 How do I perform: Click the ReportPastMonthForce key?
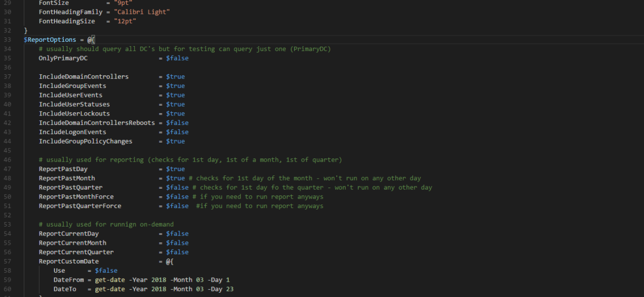coord(77,196)
